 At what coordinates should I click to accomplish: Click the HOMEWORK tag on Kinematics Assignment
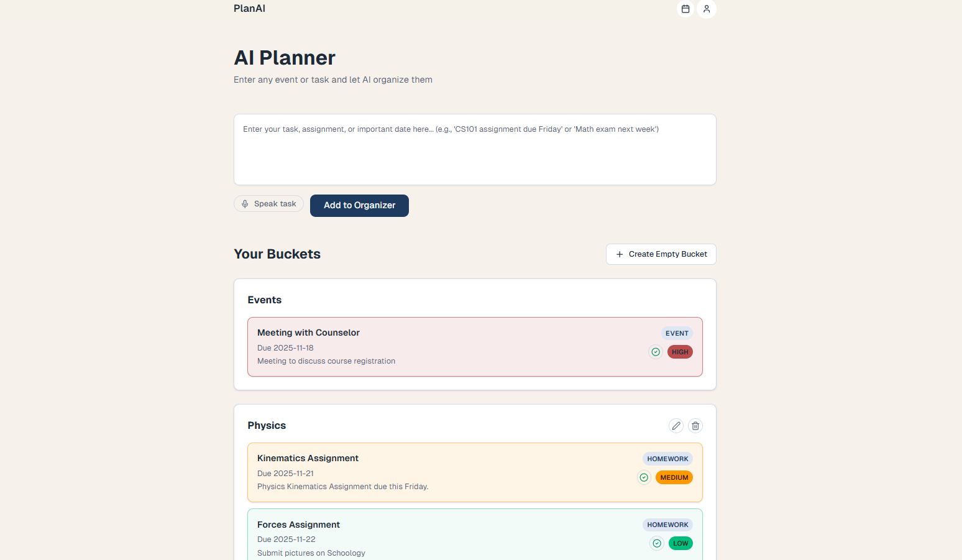(x=667, y=459)
